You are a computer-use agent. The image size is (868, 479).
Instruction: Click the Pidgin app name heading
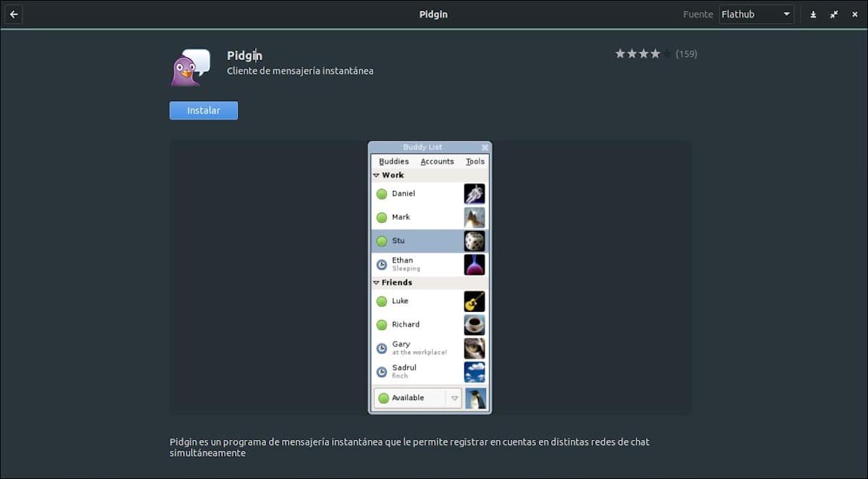click(x=244, y=56)
